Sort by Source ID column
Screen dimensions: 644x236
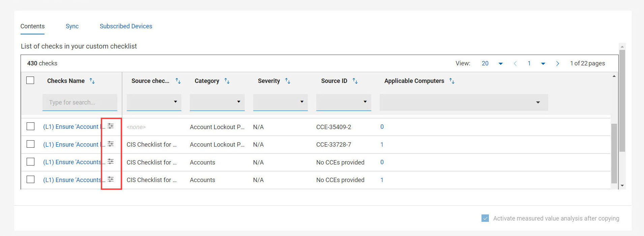click(x=355, y=81)
